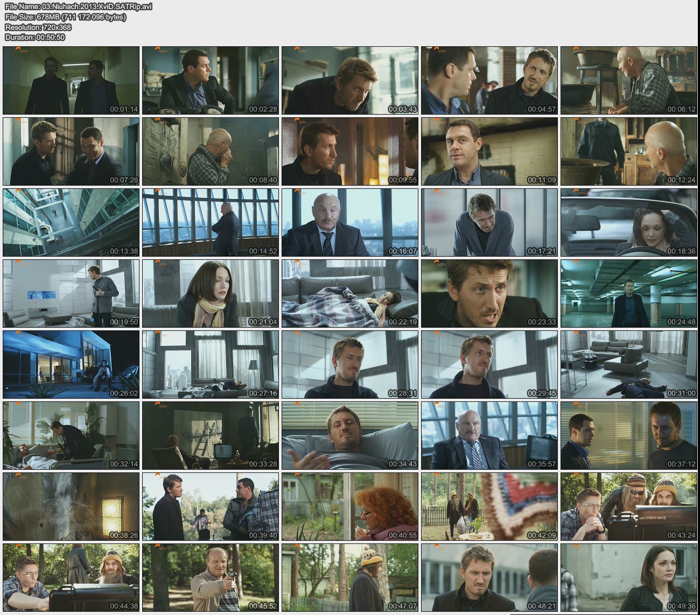Click the final thumbnail at 00:49:36
The height and width of the screenshot is (615, 700).
[628, 577]
